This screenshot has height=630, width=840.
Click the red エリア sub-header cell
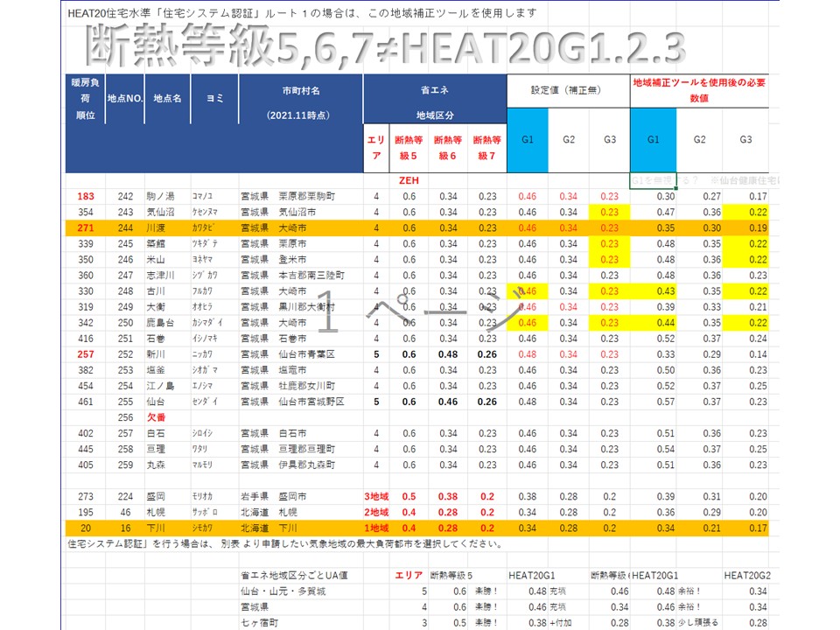376,147
